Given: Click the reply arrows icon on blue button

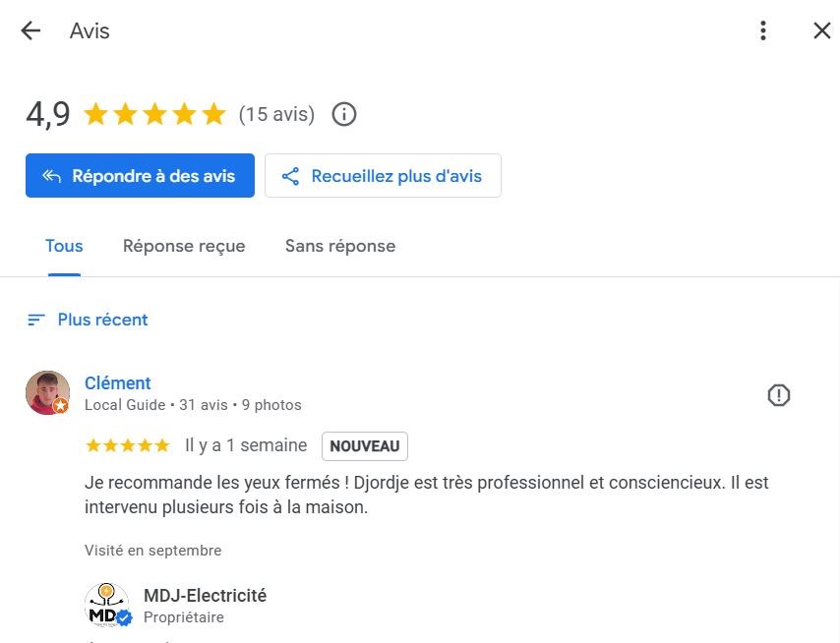Looking at the screenshot, I should [51, 176].
